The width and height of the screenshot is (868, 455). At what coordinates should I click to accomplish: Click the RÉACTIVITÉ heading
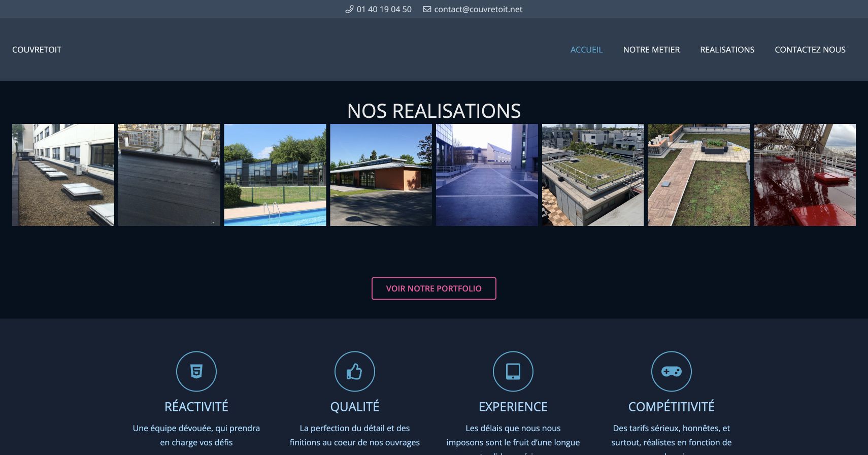tap(196, 406)
